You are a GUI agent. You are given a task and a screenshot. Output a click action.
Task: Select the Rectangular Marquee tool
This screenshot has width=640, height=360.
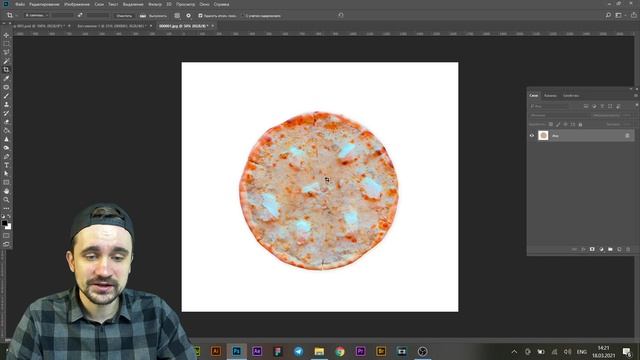(6, 44)
